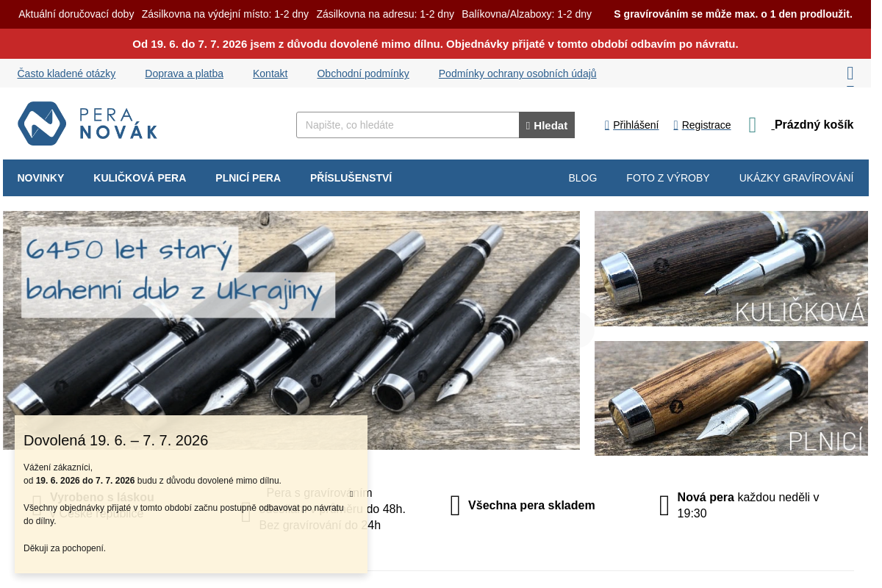Click the gravírování delay notice text

pos(733,14)
